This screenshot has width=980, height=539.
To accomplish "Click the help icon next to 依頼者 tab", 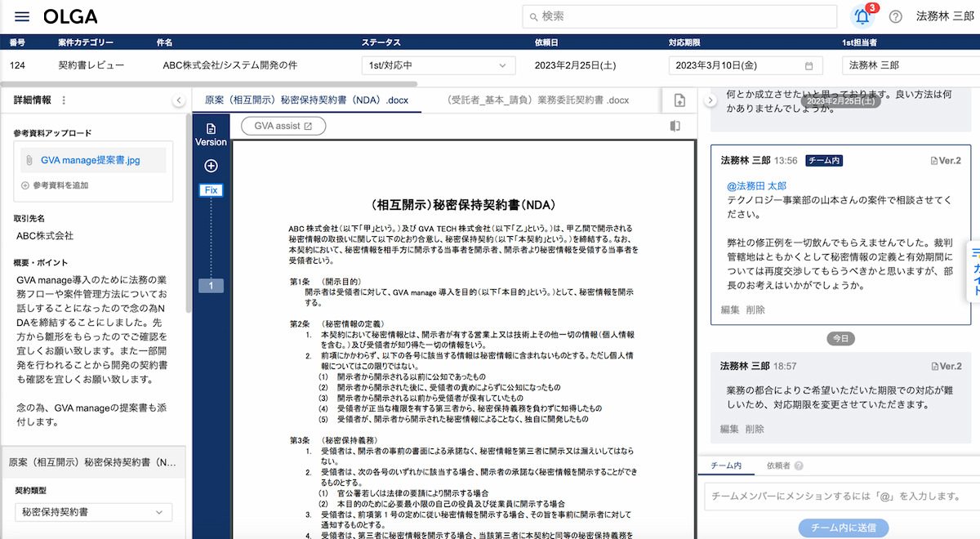I will tap(798, 465).
